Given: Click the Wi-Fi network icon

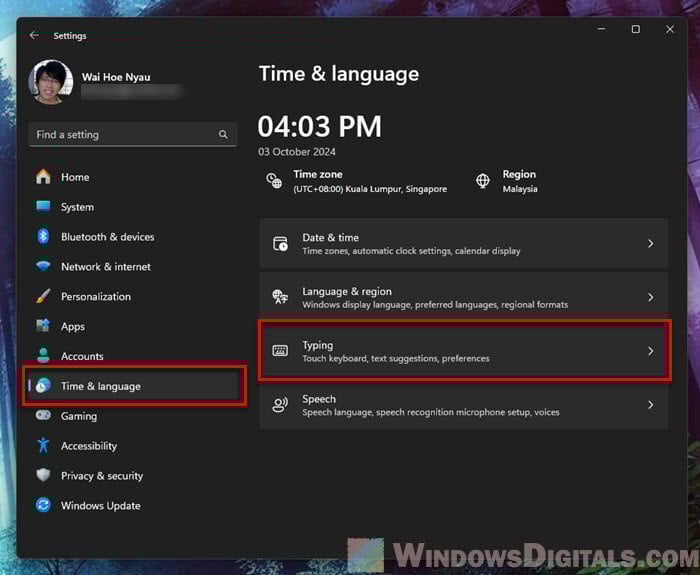Looking at the screenshot, I should (x=43, y=266).
